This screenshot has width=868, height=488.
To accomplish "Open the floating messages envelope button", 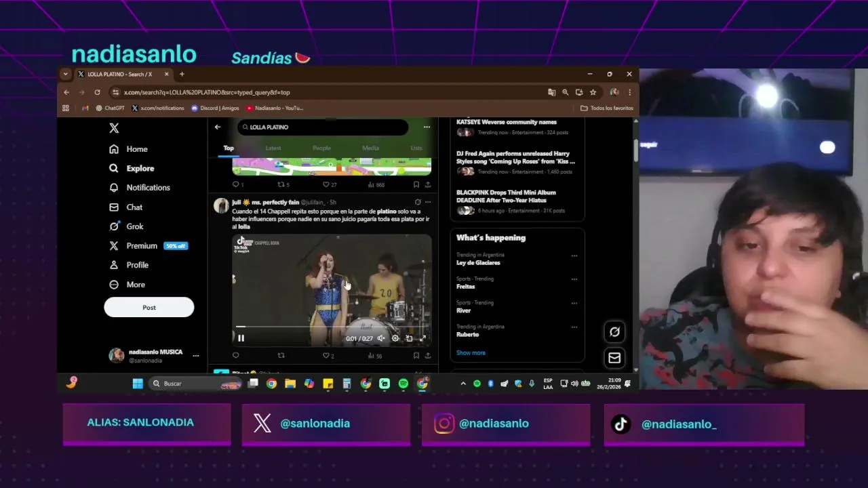I will (614, 358).
